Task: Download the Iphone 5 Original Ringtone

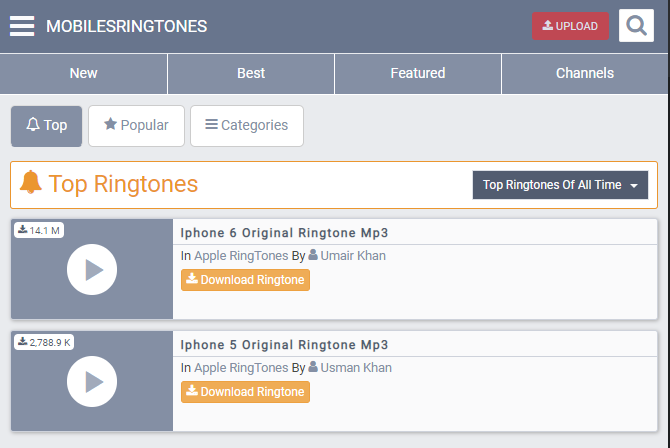Action: pyautogui.click(x=246, y=392)
